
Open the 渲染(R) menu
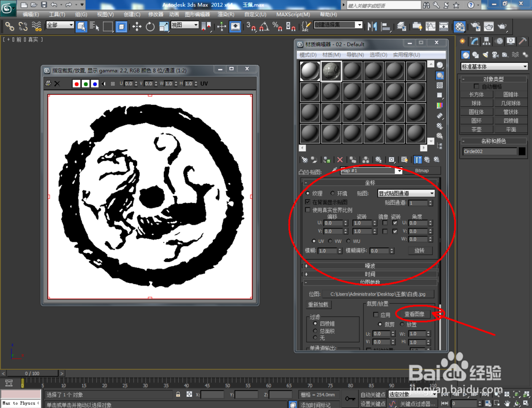tap(226, 14)
